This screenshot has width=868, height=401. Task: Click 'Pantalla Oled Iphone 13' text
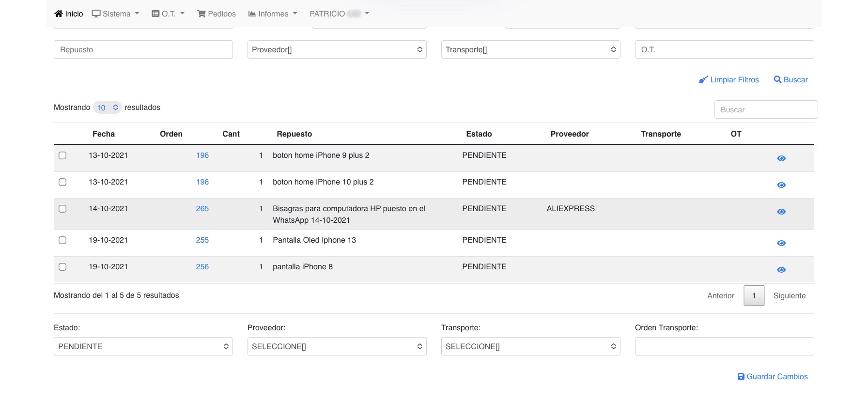314,240
